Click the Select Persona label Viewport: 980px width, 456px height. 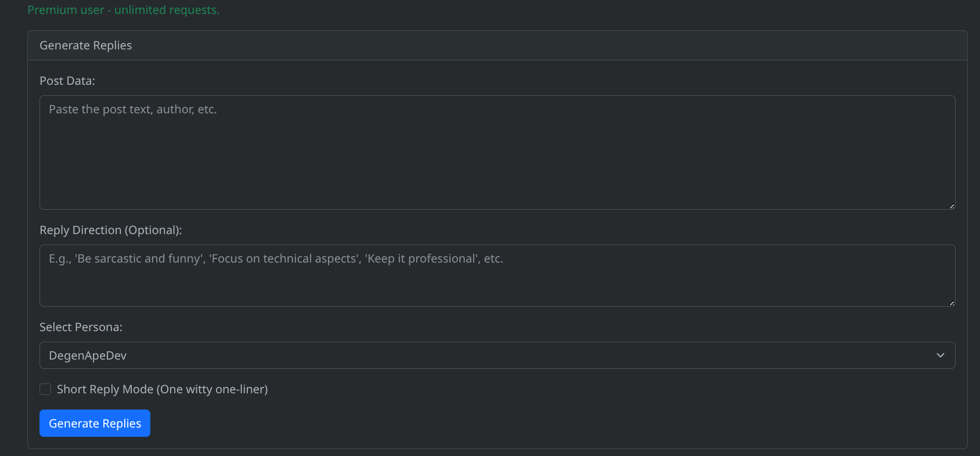coord(81,327)
